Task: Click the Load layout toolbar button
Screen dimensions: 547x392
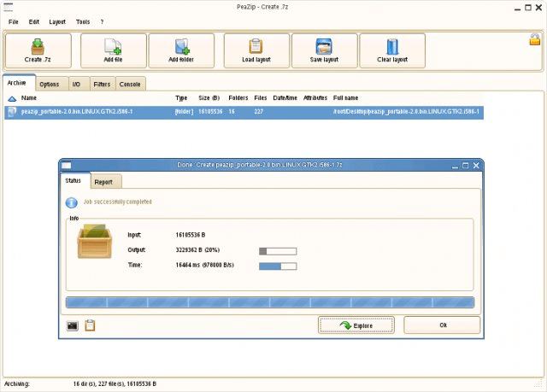Action: (x=256, y=51)
